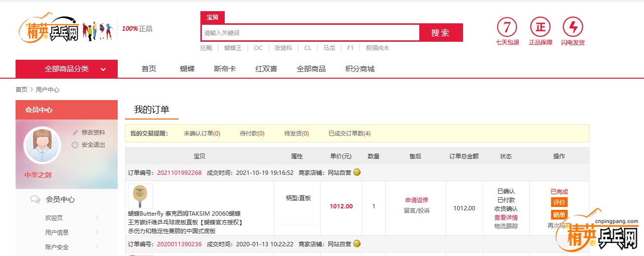This screenshot has height=256, width=644.
Task: Click the pencil icon beside 修改资料
Action: [75, 133]
